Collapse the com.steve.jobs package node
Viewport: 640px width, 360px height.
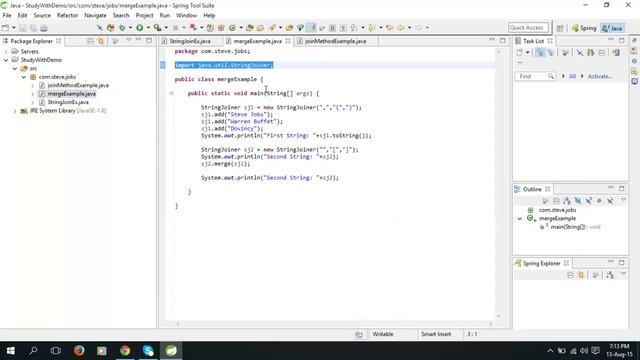(24, 77)
